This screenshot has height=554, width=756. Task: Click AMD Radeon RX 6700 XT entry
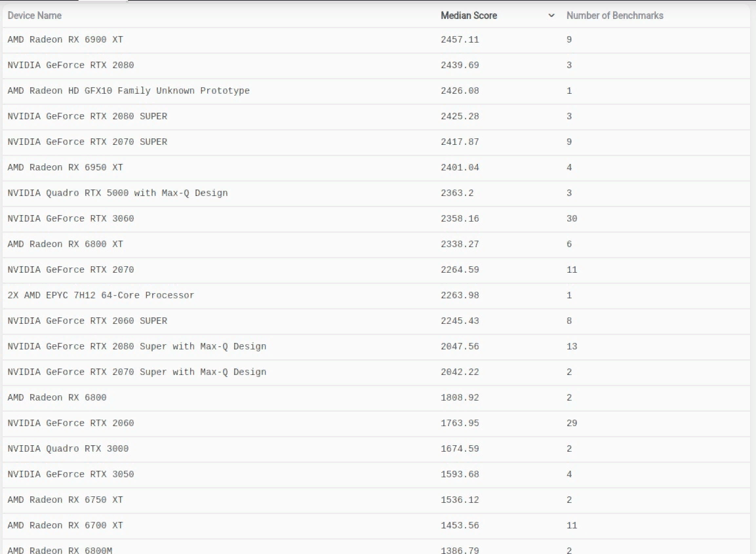pyautogui.click(x=65, y=525)
